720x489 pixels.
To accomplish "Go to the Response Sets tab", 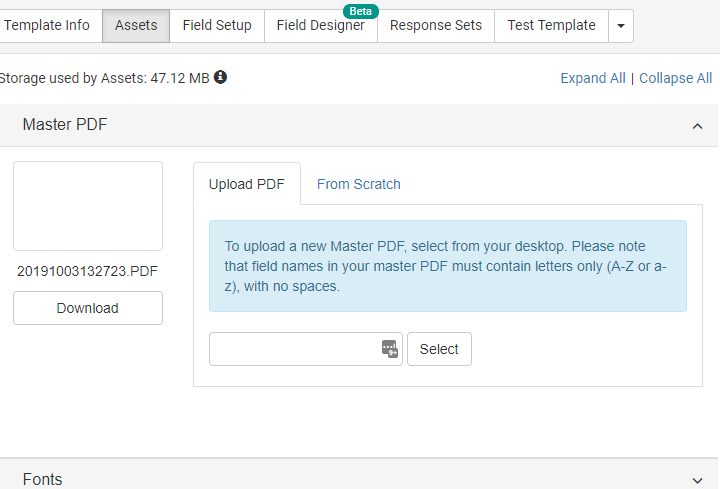I will click(x=436, y=26).
